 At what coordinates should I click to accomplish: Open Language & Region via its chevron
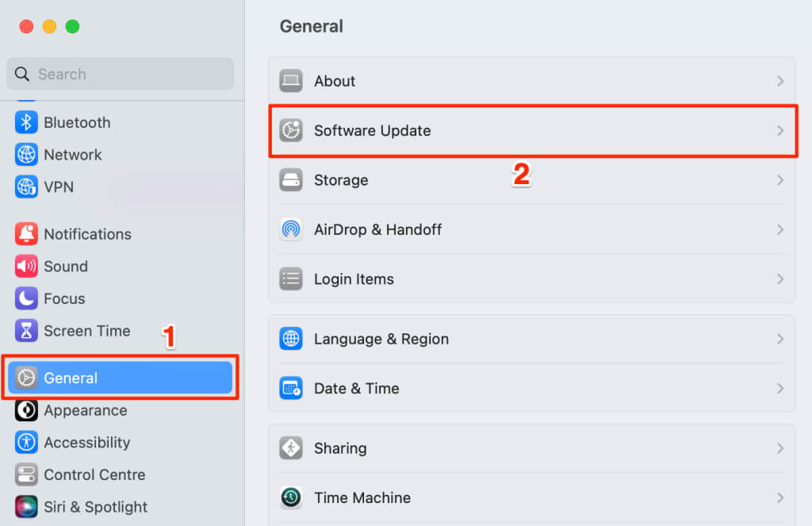coord(780,339)
